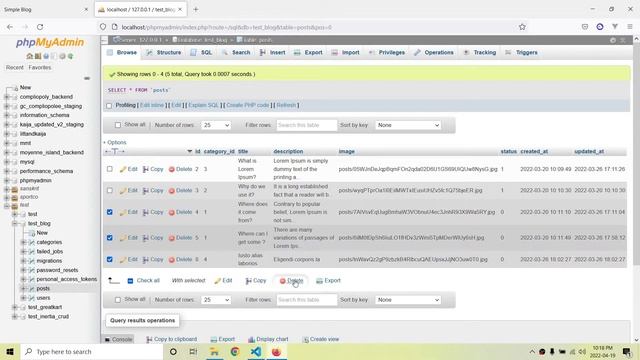
Task: Select users table in sidebar tree
Action: coord(43,298)
